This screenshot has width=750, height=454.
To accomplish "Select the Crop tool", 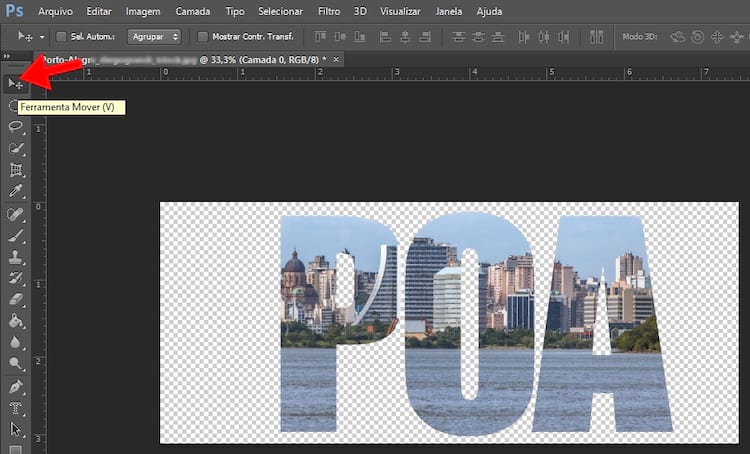I will click(16, 170).
